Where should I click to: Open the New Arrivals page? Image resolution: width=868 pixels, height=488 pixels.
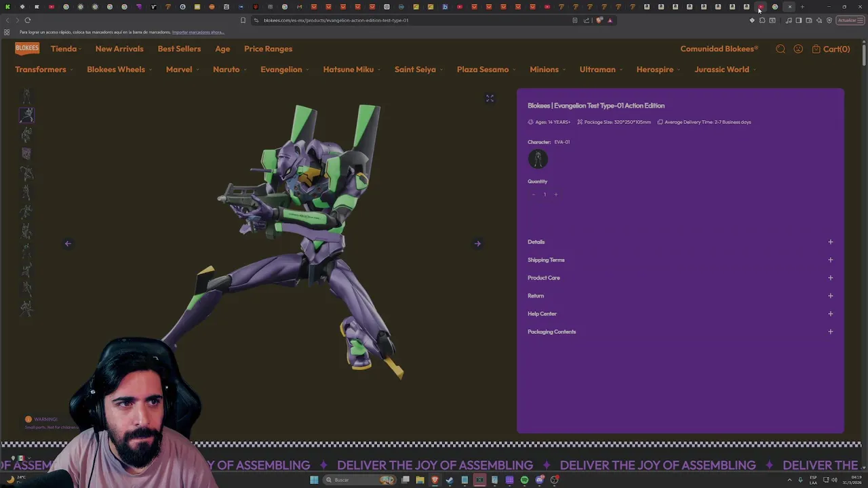[x=119, y=49]
